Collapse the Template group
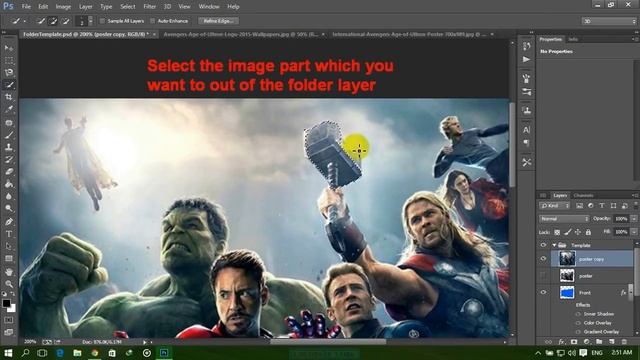The width and height of the screenshot is (640, 360). tap(554, 245)
